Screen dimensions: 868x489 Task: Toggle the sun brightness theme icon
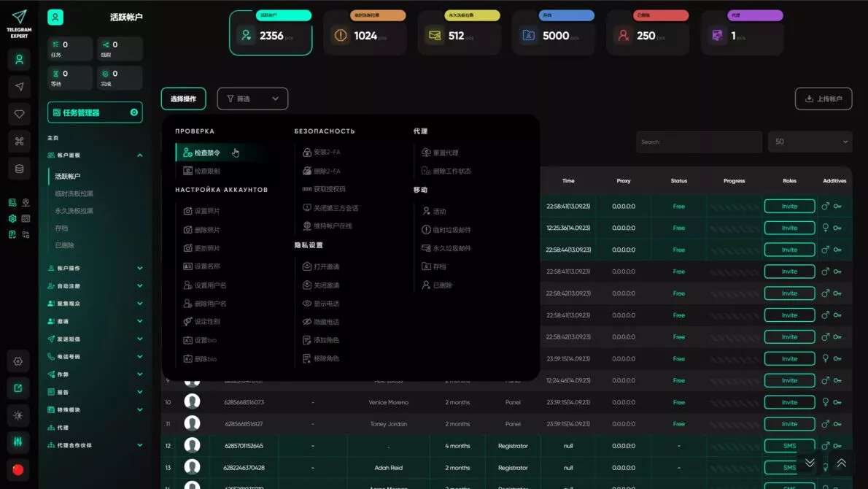(x=19, y=415)
